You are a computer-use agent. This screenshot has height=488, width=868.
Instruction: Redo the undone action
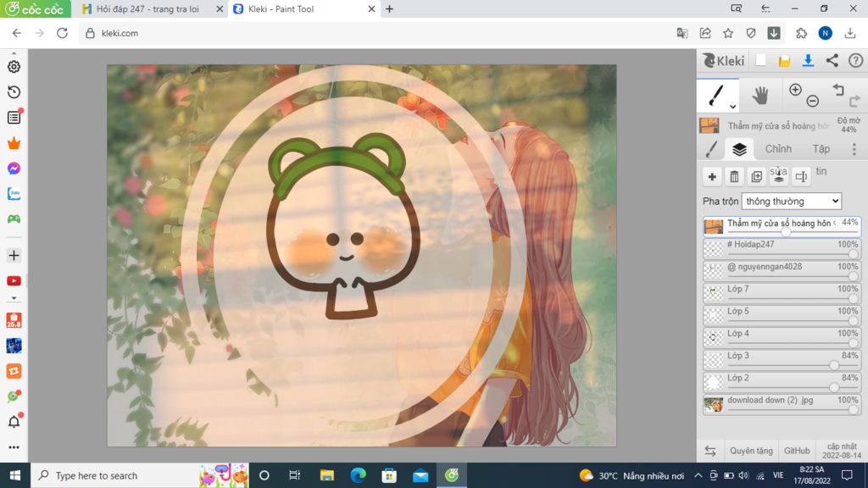pyautogui.click(x=855, y=101)
